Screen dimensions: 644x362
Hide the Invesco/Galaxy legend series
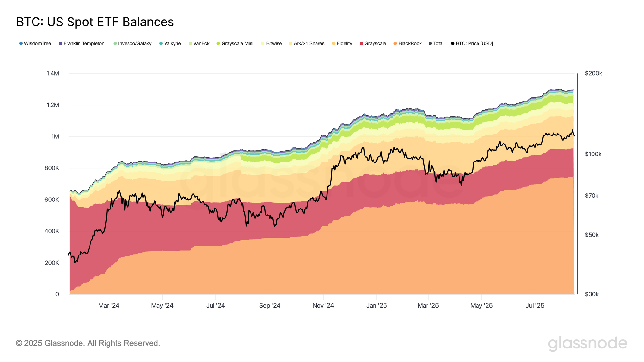pos(132,43)
